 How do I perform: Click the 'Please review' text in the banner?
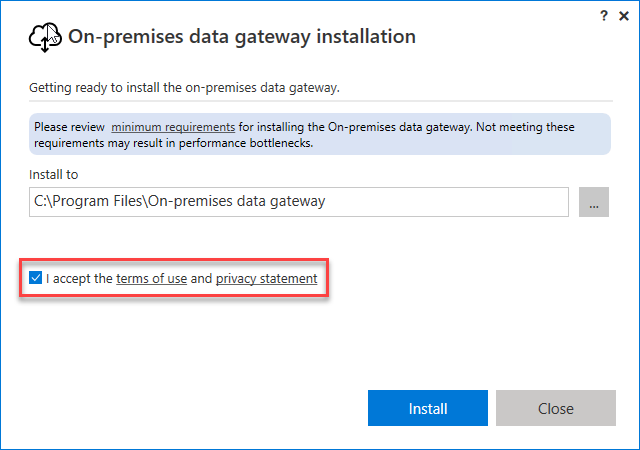point(68,127)
